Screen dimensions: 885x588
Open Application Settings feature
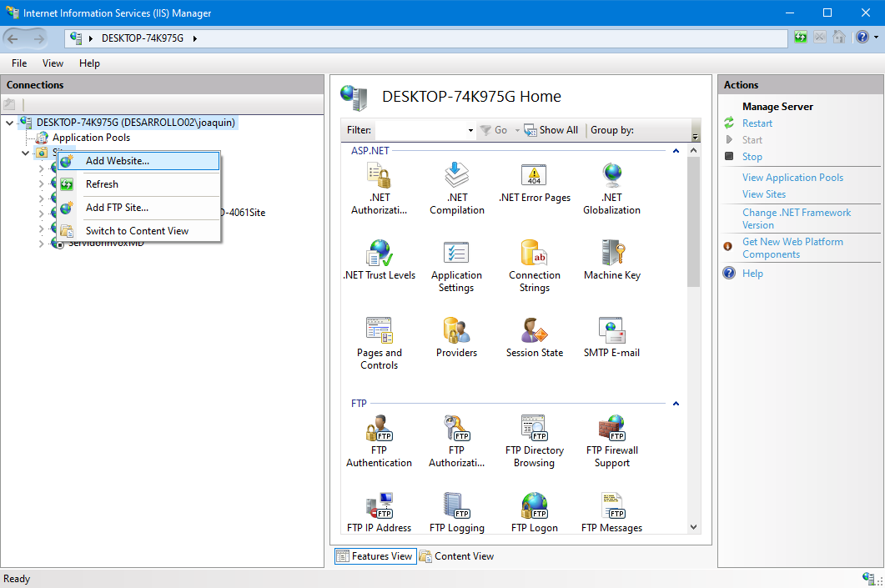[x=456, y=266]
